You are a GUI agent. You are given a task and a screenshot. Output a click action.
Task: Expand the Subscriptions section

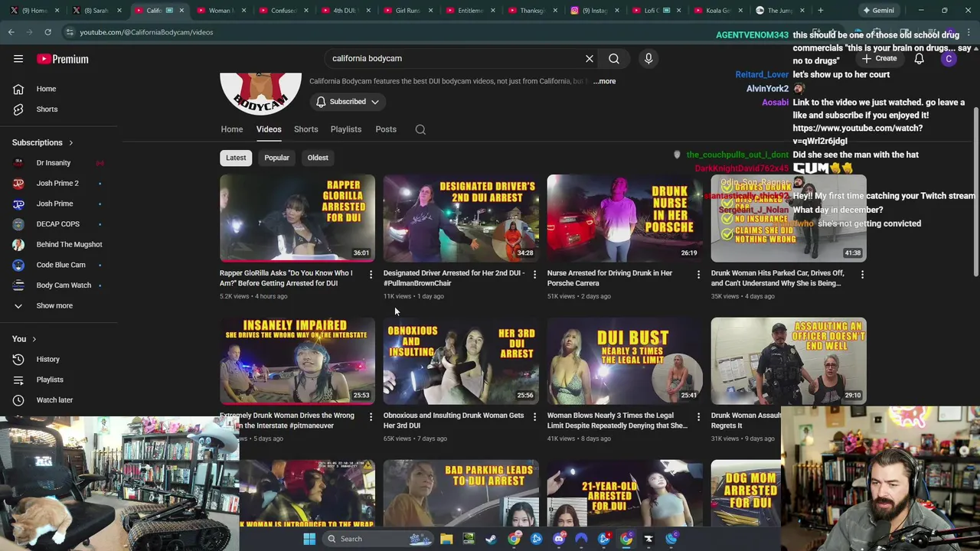pos(43,142)
